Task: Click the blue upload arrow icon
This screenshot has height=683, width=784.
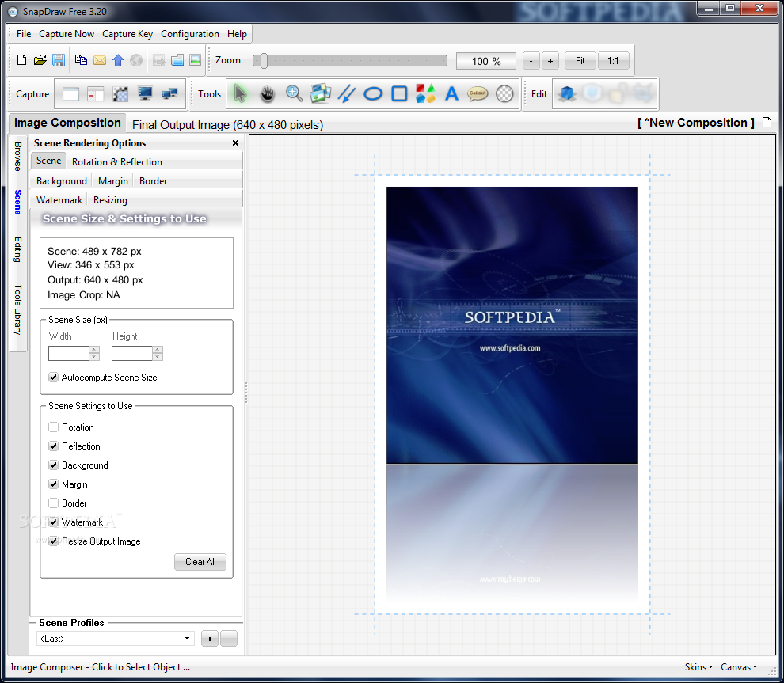Action: point(118,60)
